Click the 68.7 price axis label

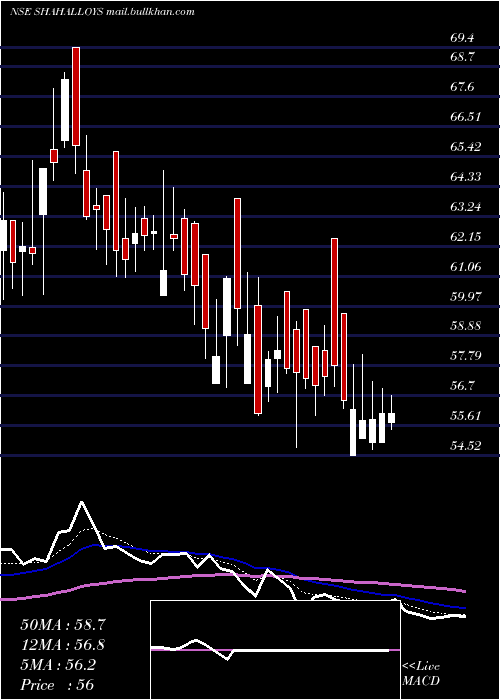pos(462,57)
